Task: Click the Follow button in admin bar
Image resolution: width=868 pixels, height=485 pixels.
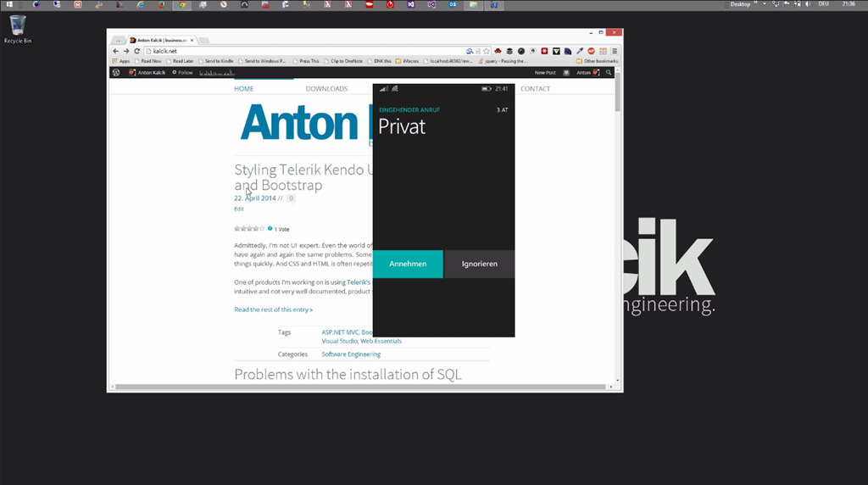Action: (x=182, y=73)
